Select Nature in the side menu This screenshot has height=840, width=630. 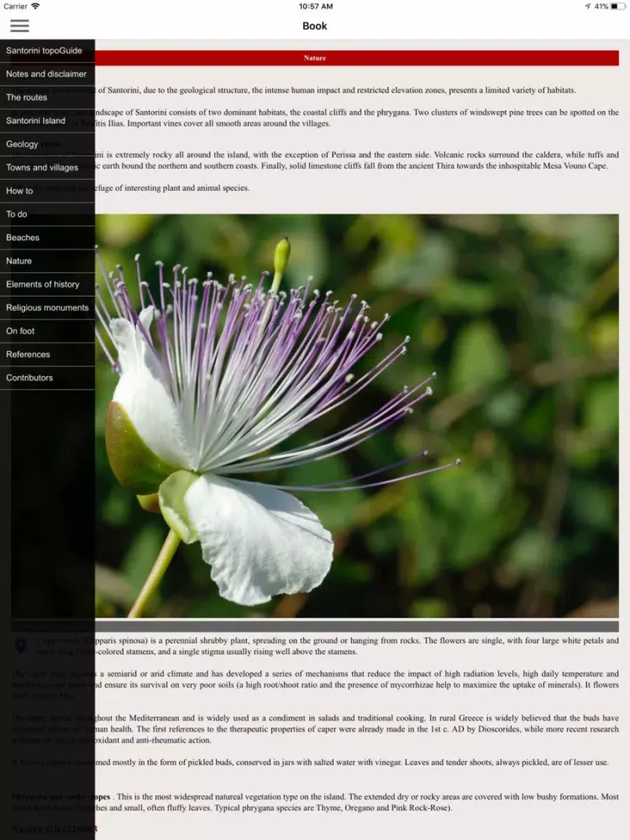[x=47, y=261]
